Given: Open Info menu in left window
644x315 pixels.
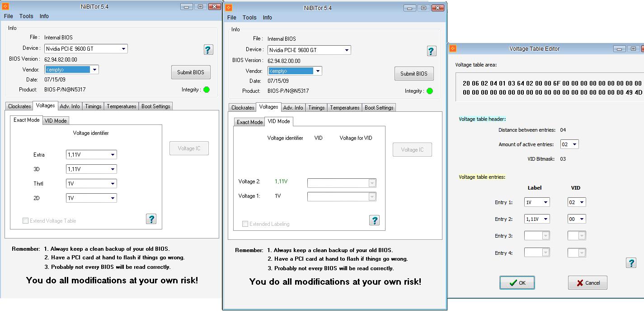Looking at the screenshot, I should (x=44, y=16).
